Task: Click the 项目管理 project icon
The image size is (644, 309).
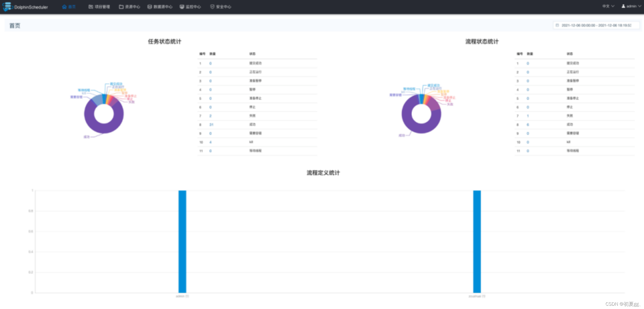Action: pyautogui.click(x=91, y=7)
